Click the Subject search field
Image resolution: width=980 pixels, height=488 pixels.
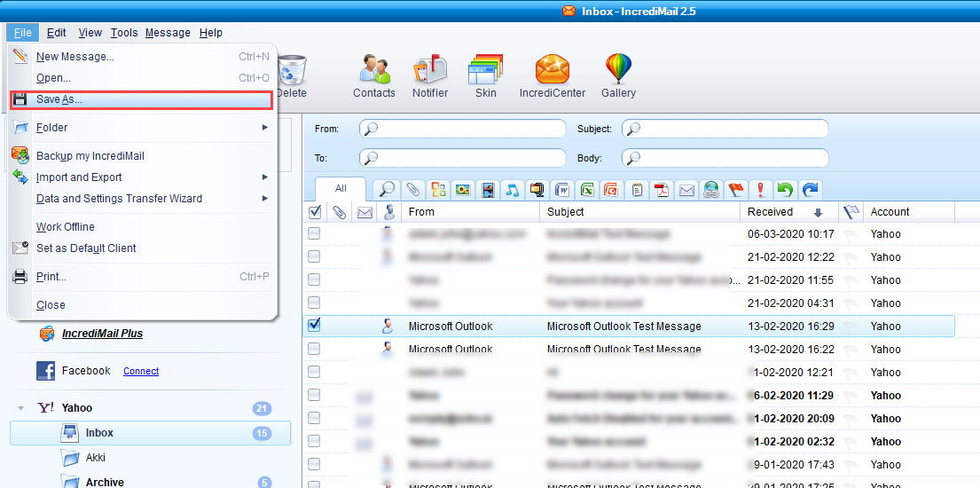725,129
